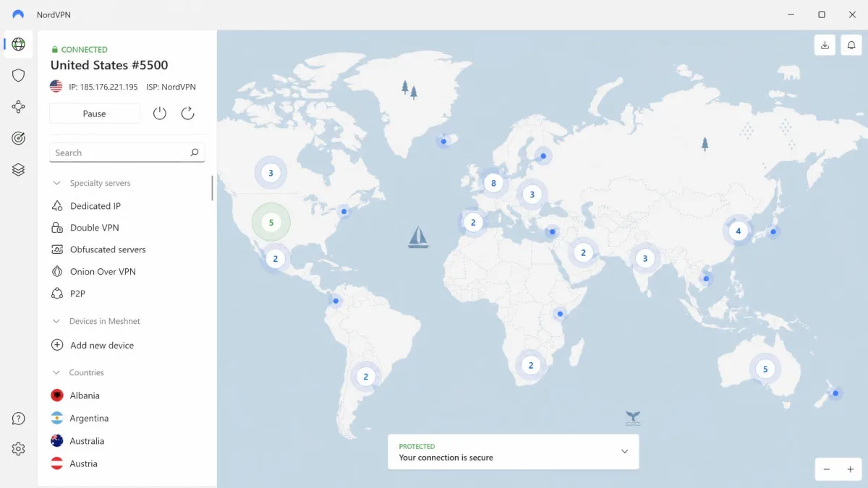Image resolution: width=868 pixels, height=488 pixels.
Task: Click the search magnifier icon
Action: pos(194,153)
